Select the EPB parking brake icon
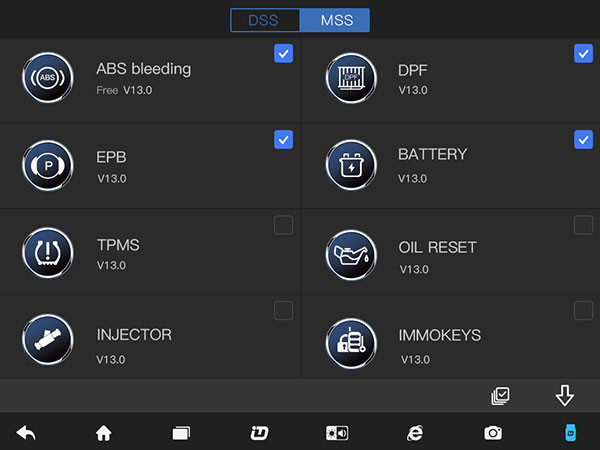 coord(48,165)
